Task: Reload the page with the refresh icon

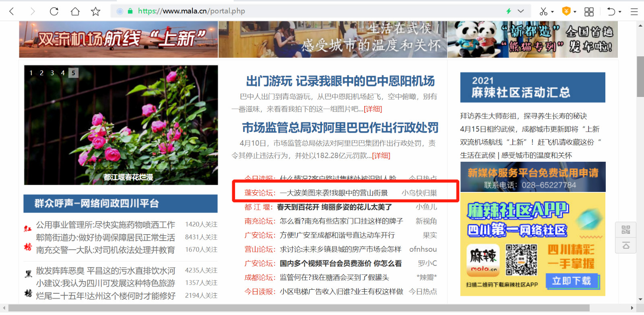Action: point(54,11)
